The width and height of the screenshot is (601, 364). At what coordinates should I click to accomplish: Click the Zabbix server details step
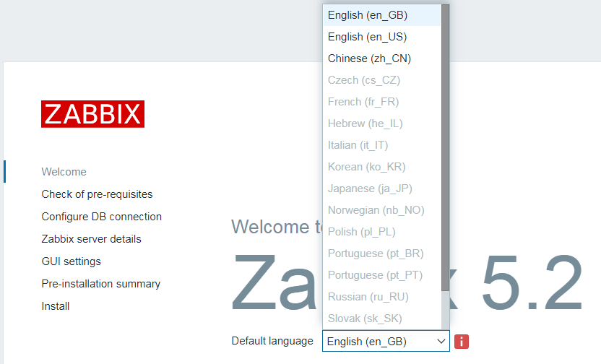[91, 239]
